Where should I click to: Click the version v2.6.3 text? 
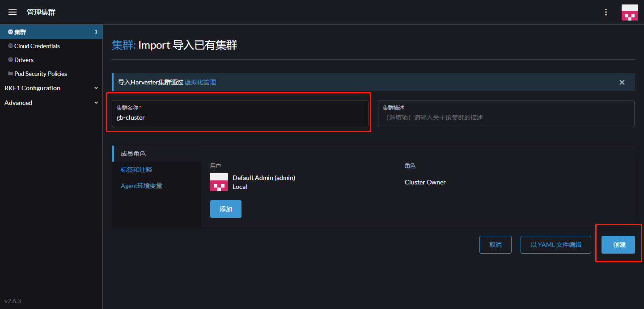click(13, 301)
